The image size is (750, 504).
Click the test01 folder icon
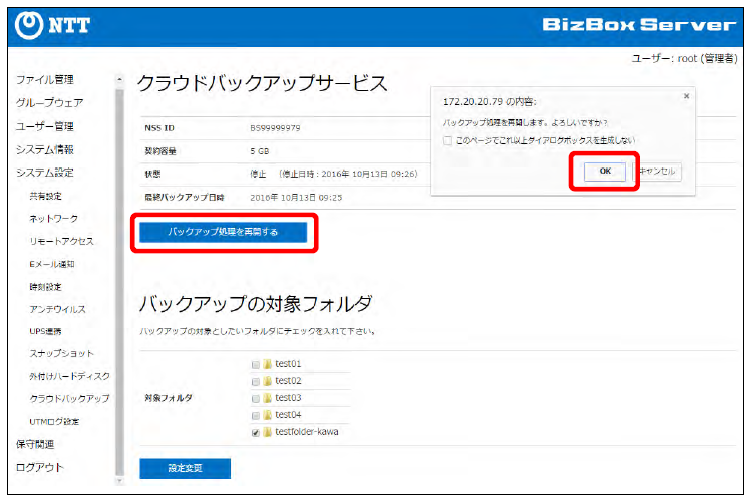pos(267,364)
